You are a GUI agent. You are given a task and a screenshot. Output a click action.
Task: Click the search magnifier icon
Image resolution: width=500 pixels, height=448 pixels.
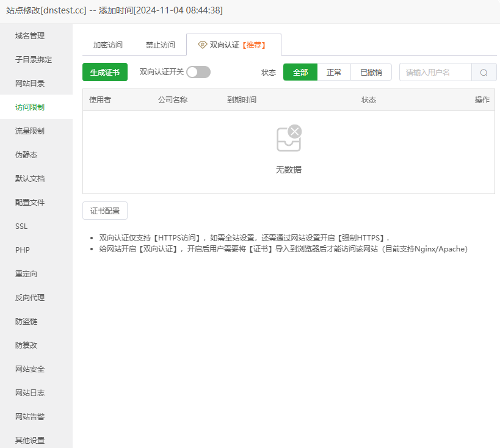pos(484,72)
